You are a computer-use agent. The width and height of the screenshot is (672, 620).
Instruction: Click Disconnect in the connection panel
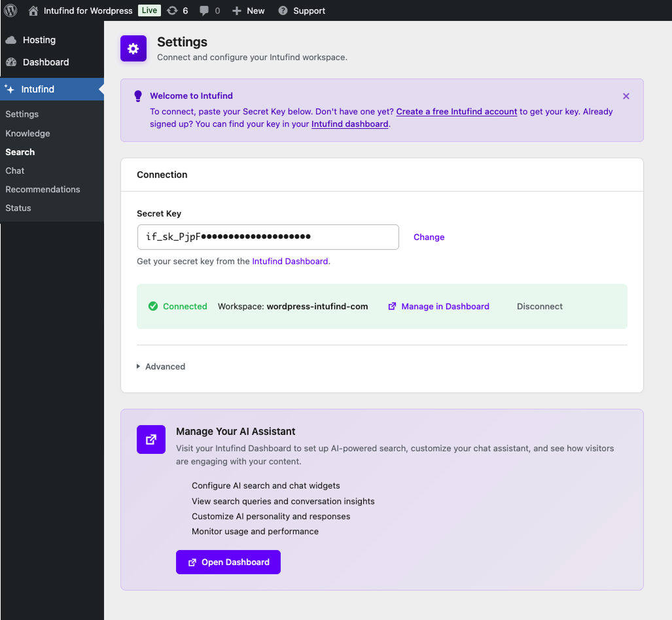pyautogui.click(x=539, y=306)
